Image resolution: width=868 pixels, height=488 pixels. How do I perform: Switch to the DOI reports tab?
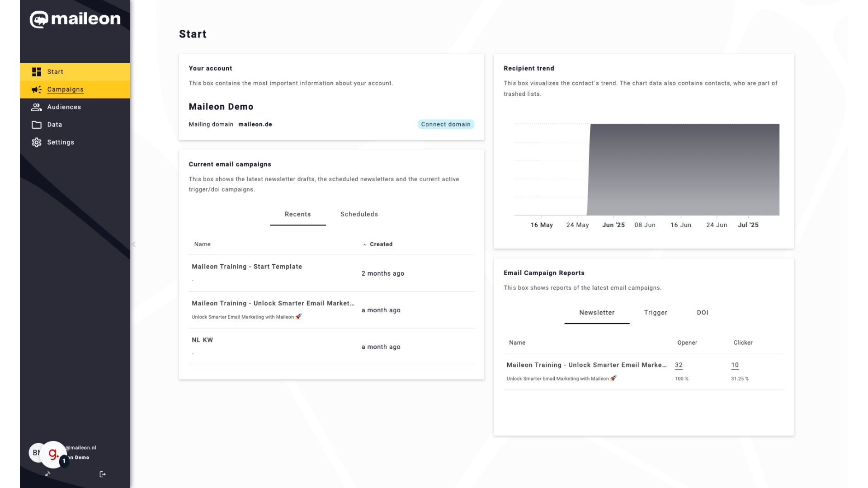tap(703, 313)
